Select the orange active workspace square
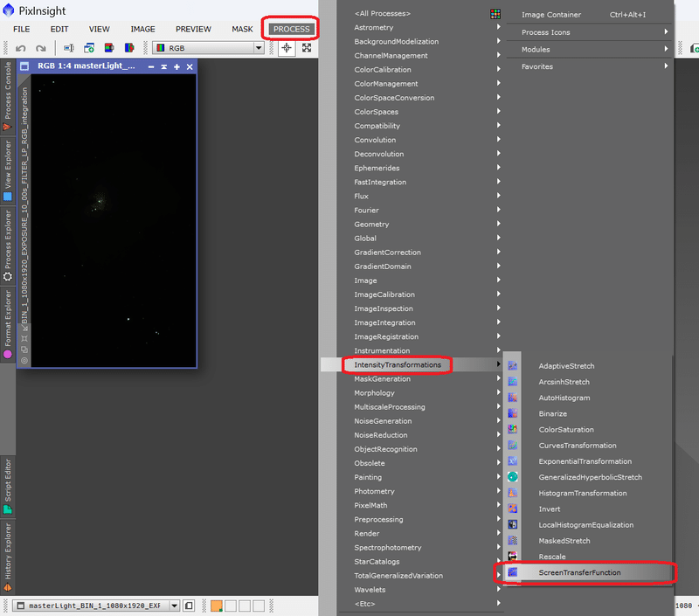699x616 pixels. (x=217, y=606)
